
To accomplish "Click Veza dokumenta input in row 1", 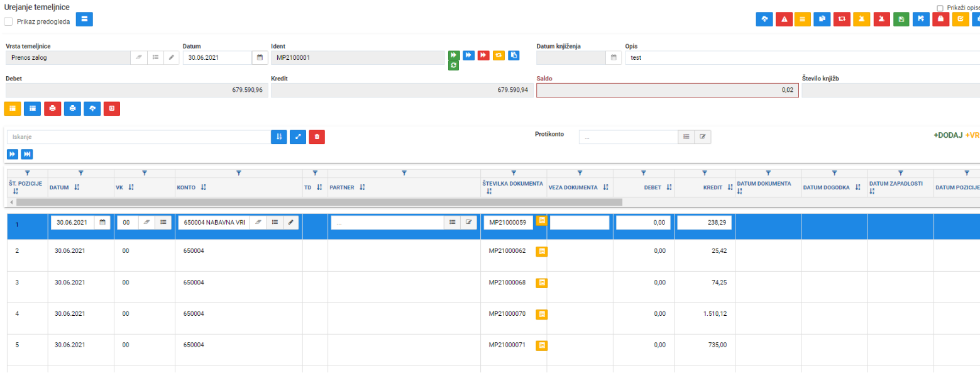I will 580,222.
